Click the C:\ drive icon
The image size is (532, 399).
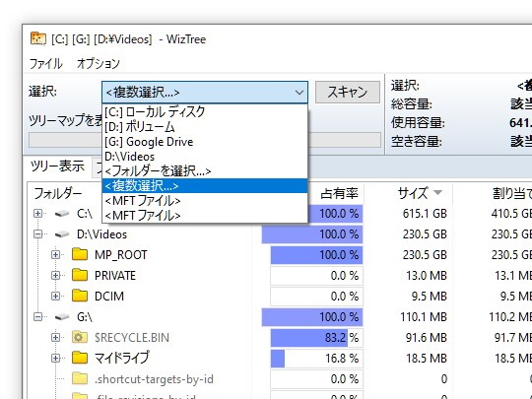[x=62, y=214]
